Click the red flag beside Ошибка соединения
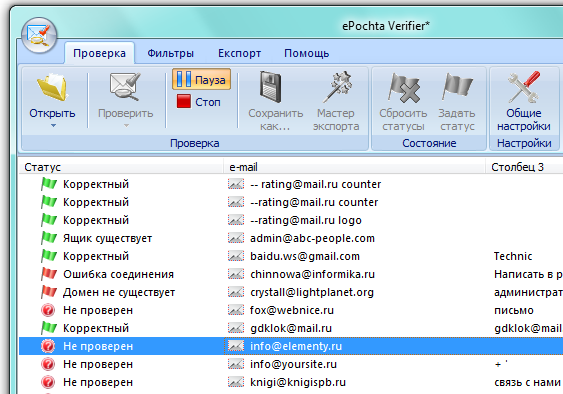563x394 pixels. coord(49,274)
